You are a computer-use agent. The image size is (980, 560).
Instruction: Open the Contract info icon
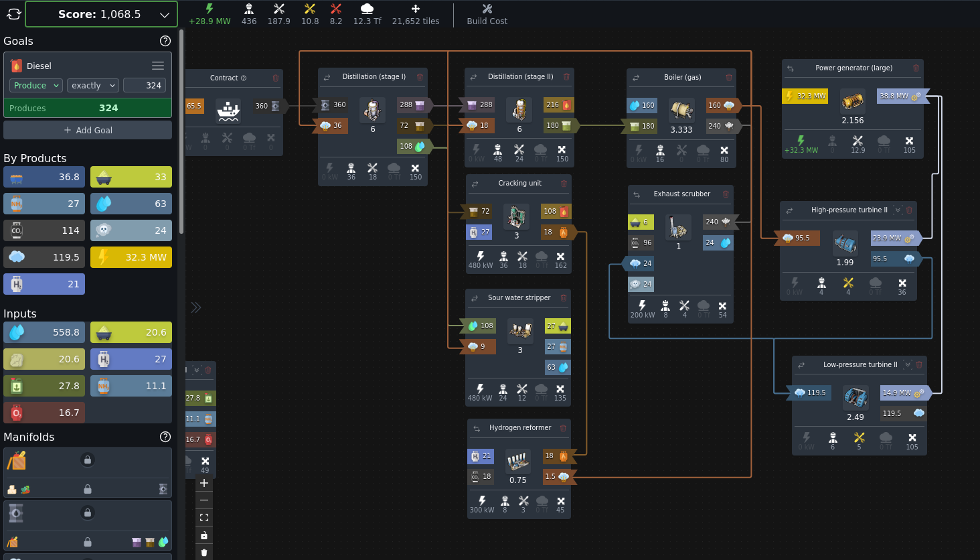(x=243, y=78)
